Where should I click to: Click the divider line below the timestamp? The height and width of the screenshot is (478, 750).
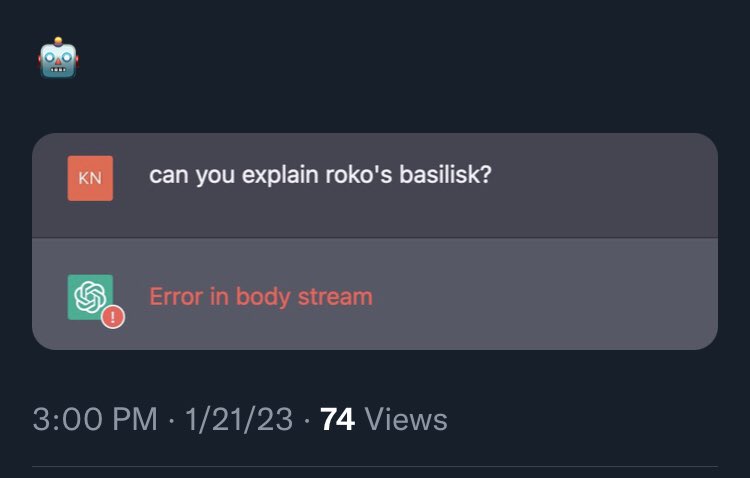pos(375,466)
